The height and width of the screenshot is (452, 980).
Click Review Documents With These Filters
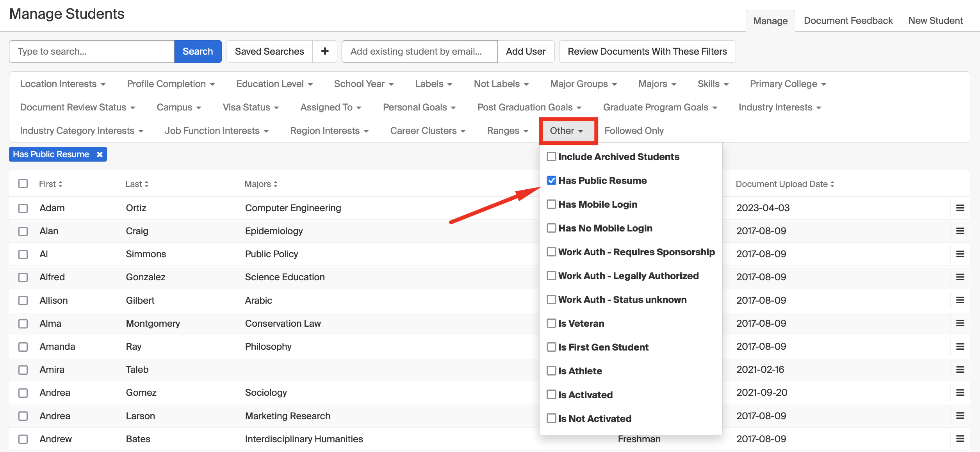tap(647, 51)
